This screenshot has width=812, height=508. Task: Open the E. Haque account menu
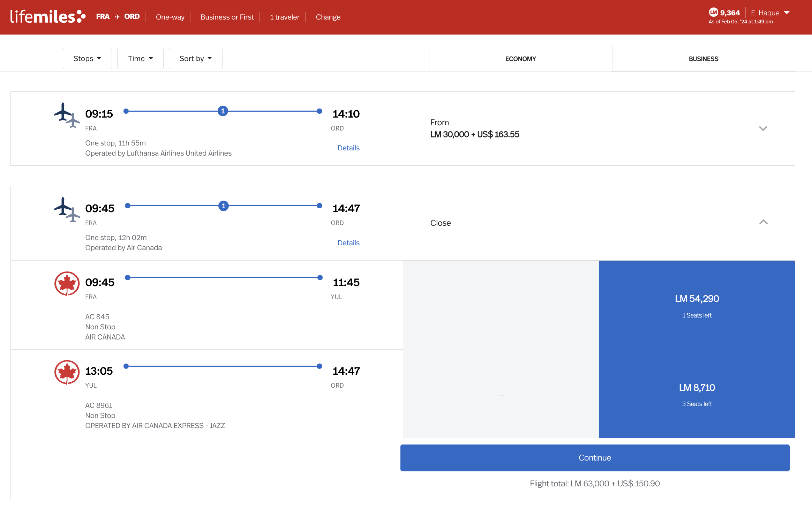coord(770,13)
